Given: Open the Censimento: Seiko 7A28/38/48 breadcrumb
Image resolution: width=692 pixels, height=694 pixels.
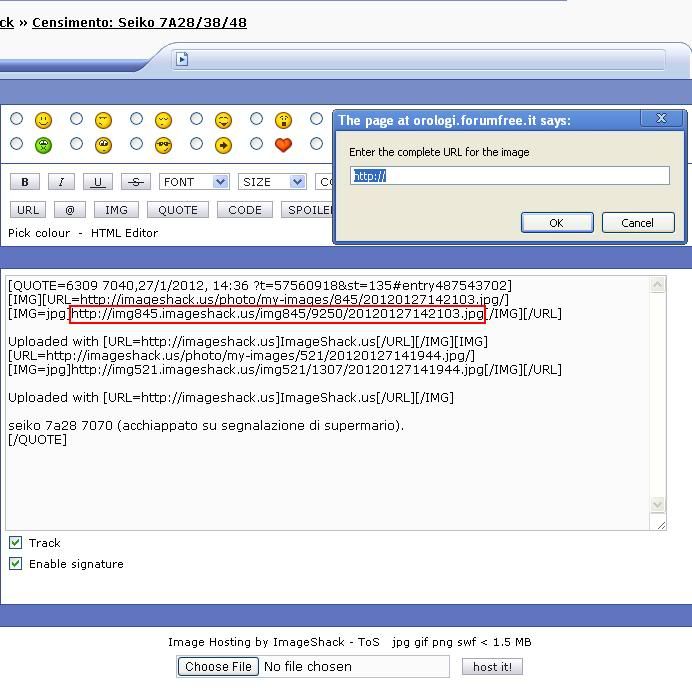Looking at the screenshot, I should pos(139,22).
